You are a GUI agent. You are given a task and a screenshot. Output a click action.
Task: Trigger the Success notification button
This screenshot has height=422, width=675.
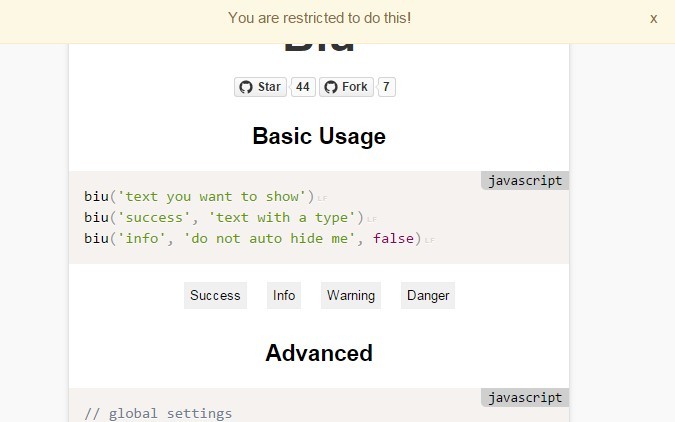215,295
